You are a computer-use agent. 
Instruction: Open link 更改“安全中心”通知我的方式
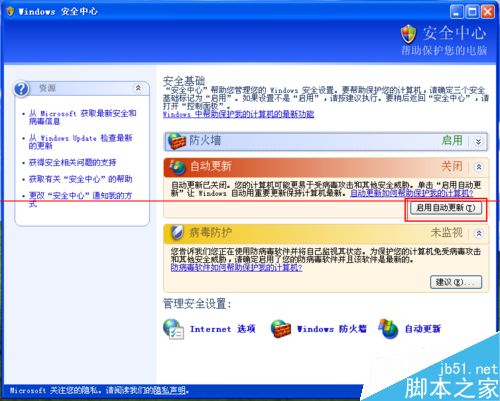point(80,199)
